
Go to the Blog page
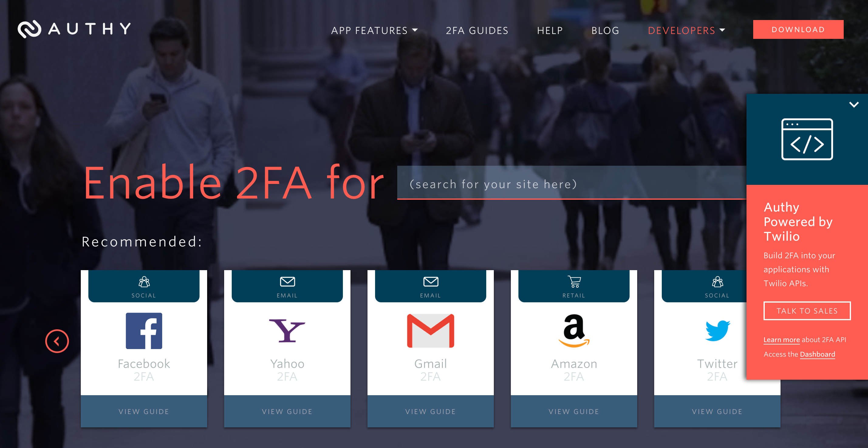click(605, 30)
